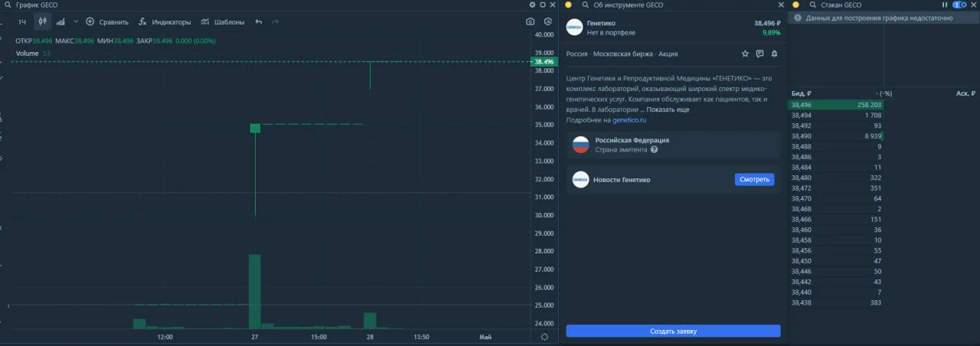Viewport: 980px width, 346px height.
Task: Set a price alert with bell icon
Action: [x=774, y=54]
